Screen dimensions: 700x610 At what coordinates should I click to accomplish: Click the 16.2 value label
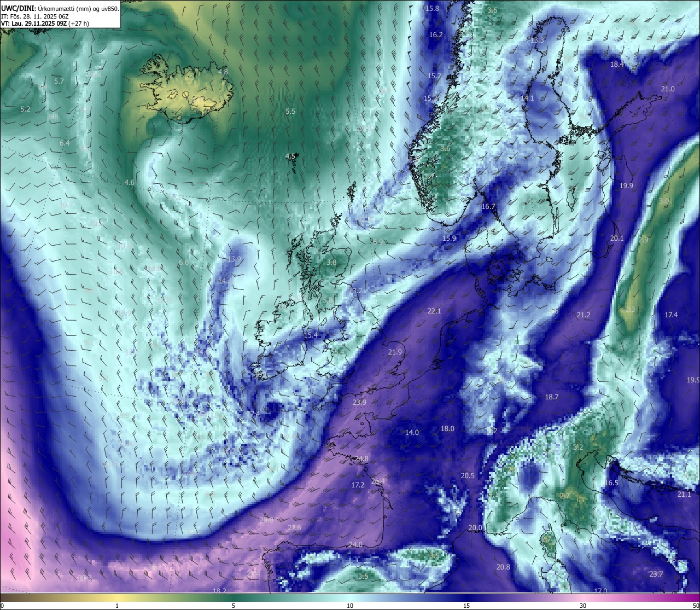click(x=436, y=34)
